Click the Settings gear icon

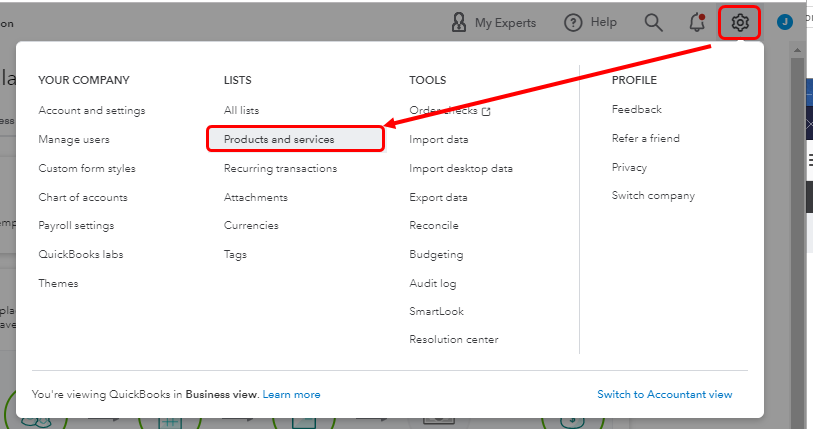click(740, 22)
